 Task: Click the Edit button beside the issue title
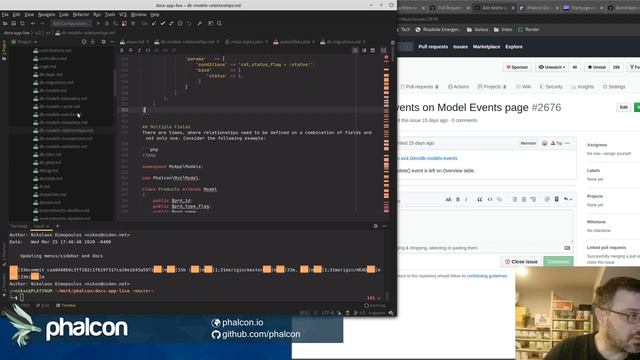pyautogui.click(x=624, y=107)
